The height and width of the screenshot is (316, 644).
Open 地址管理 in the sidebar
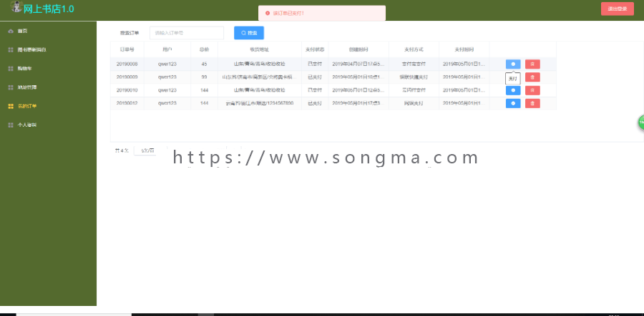pyautogui.click(x=48, y=87)
